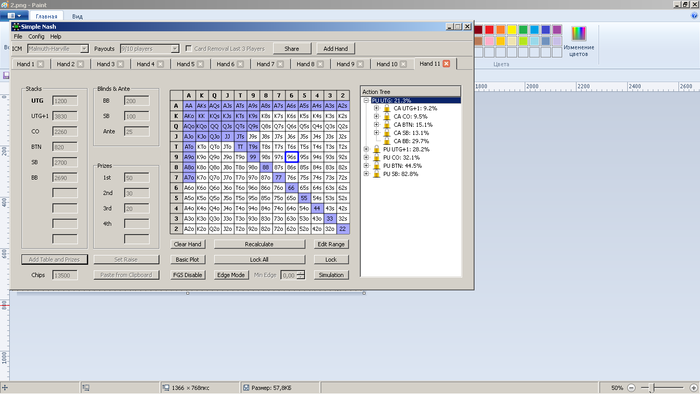Click the Edge Mode button
The width and height of the screenshot is (700, 394).
(231, 275)
